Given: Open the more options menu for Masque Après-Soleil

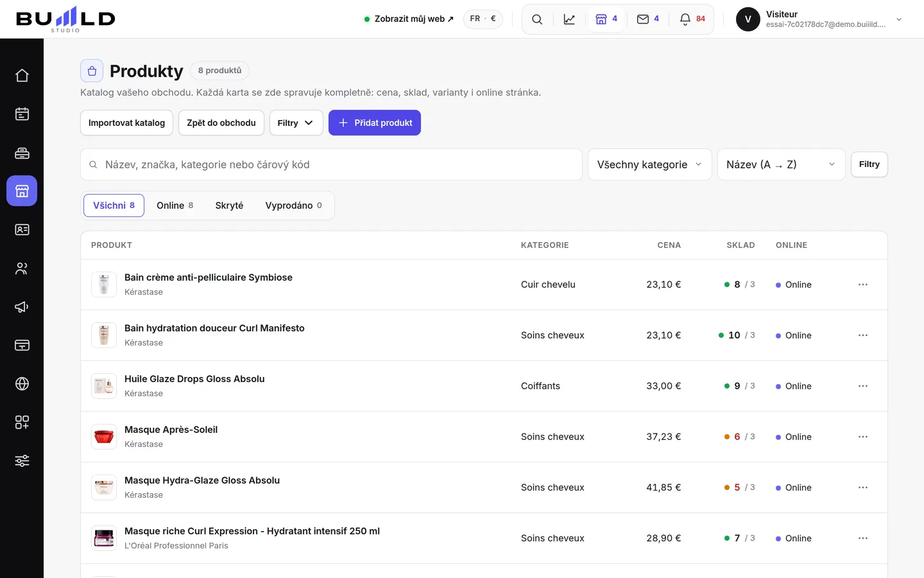Looking at the screenshot, I should click(x=863, y=437).
